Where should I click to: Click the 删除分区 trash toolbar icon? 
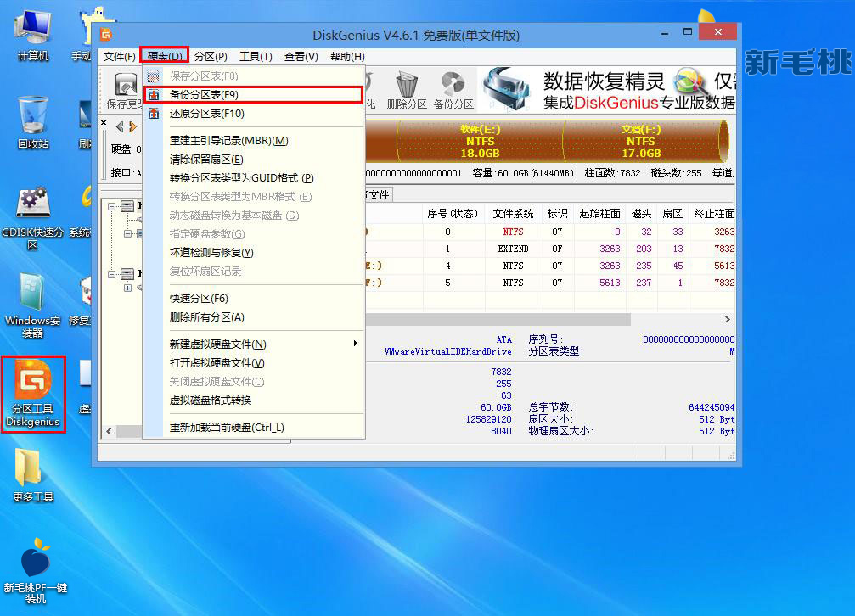(406, 90)
